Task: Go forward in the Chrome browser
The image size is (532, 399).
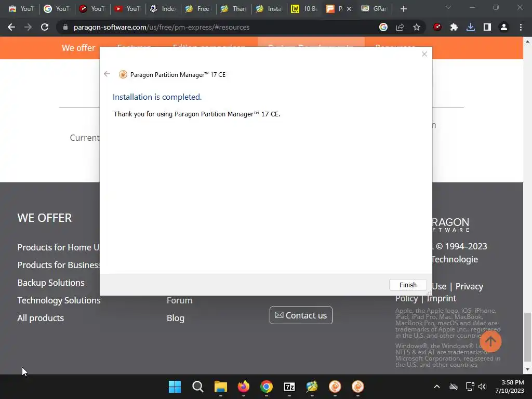Action: click(x=28, y=27)
